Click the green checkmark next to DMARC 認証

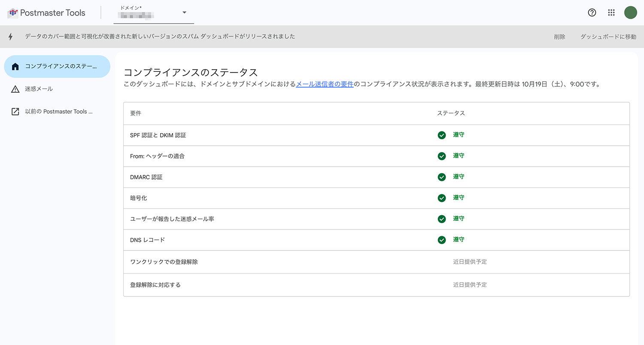pyautogui.click(x=441, y=177)
